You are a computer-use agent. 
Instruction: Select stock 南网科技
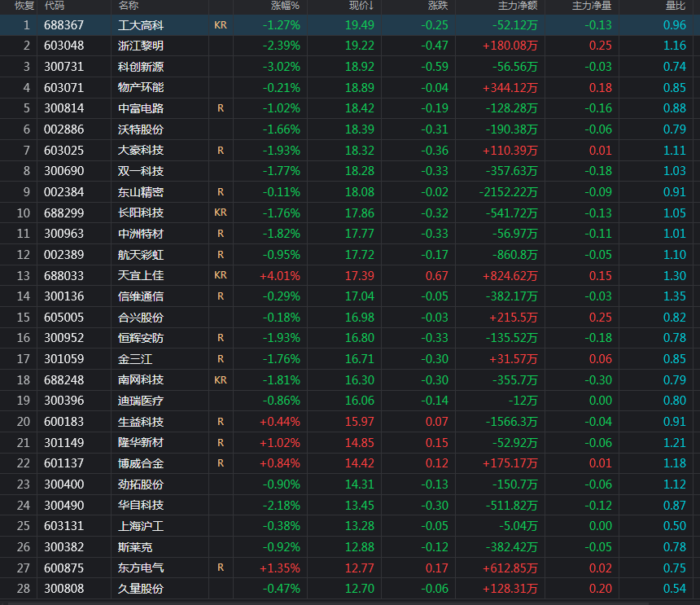click(x=141, y=380)
